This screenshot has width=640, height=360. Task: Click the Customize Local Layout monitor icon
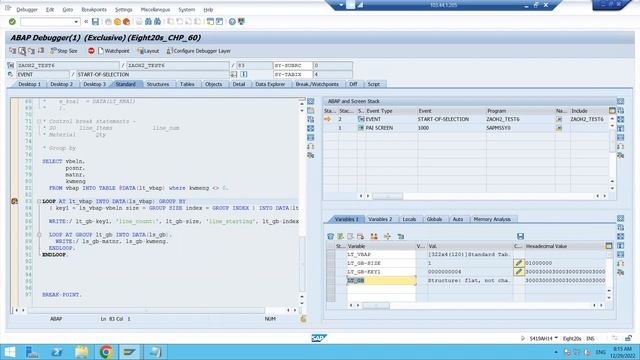click(241, 22)
